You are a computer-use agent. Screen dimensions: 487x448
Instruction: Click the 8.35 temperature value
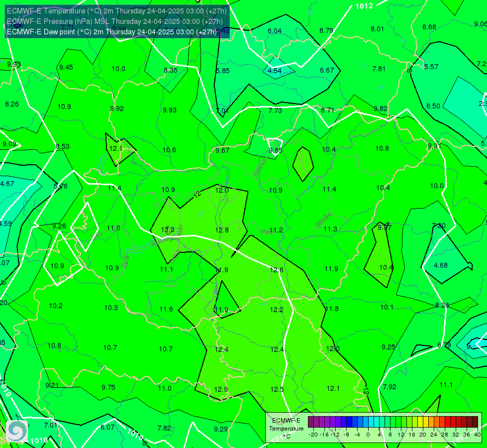tap(171, 71)
